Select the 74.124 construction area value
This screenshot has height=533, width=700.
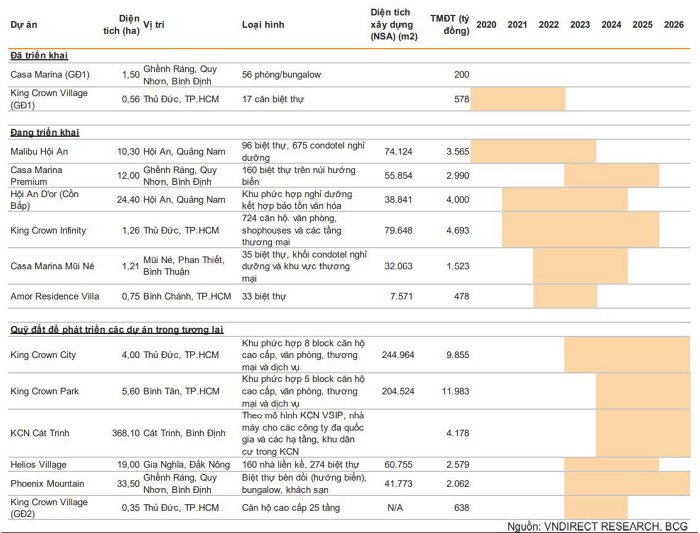click(x=398, y=151)
